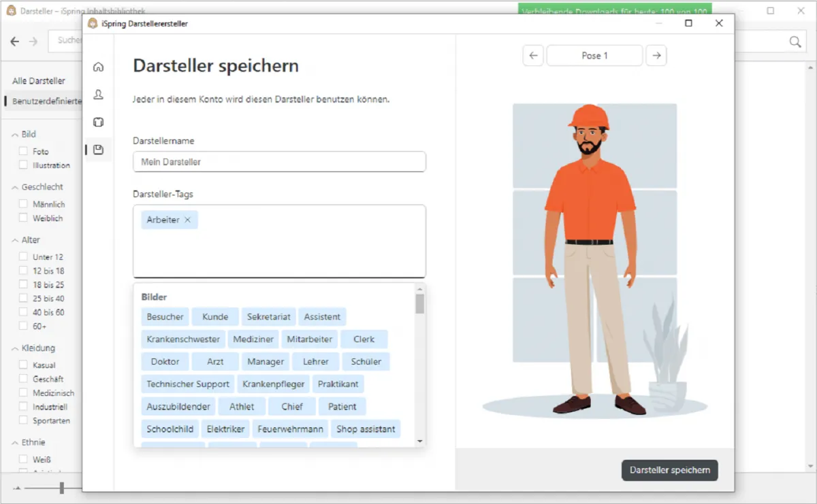Viewport: 817px width, 504px height.
Task: Open the clothing icon in sidebar
Action: [98, 122]
